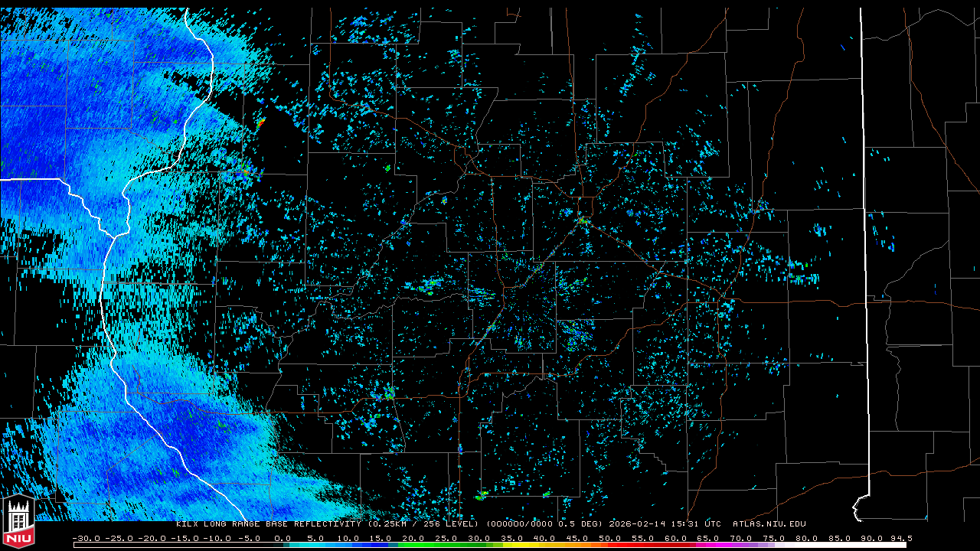980x551 pixels.
Task: Click the 65.0 scale label
Action: 709,538
